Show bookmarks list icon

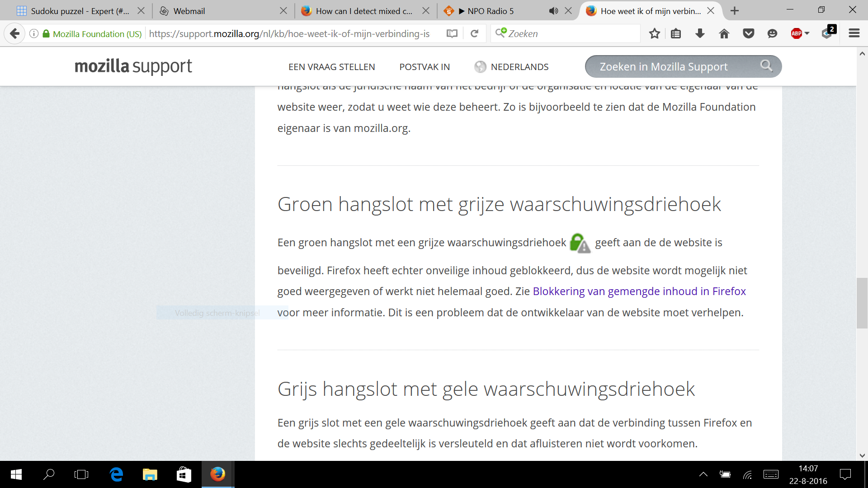[x=676, y=33]
